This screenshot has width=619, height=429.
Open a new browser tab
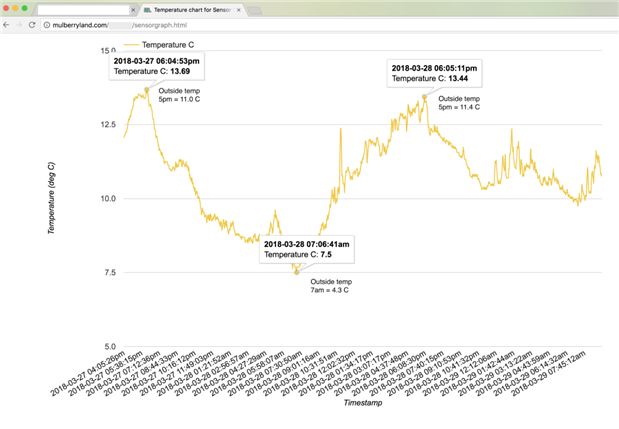[x=256, y=9]
